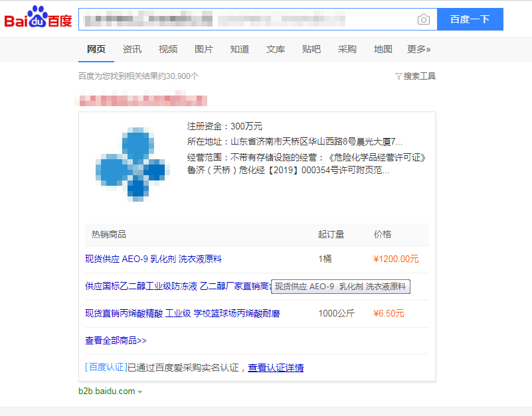This screenshot has height=416, width=532.
Task: Open the 文库 tab
Action: [276, 49]
